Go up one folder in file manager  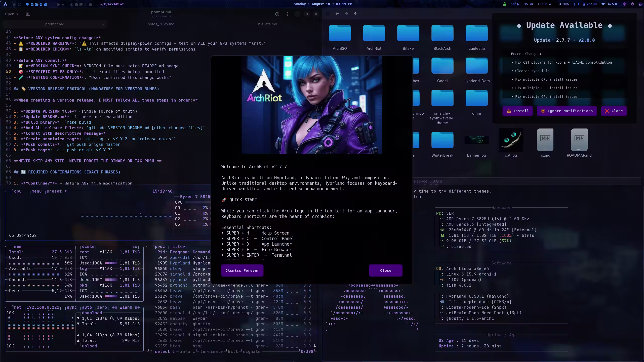coord(355,14)
